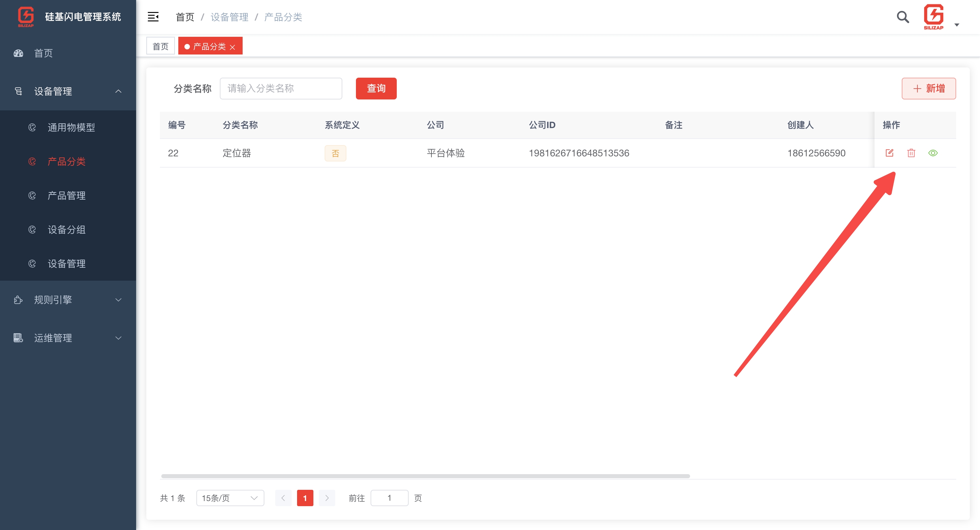The image size is (980, 530).
Task: Open 通用物模型 in the sidebar
Action: (x=71, y=127)
